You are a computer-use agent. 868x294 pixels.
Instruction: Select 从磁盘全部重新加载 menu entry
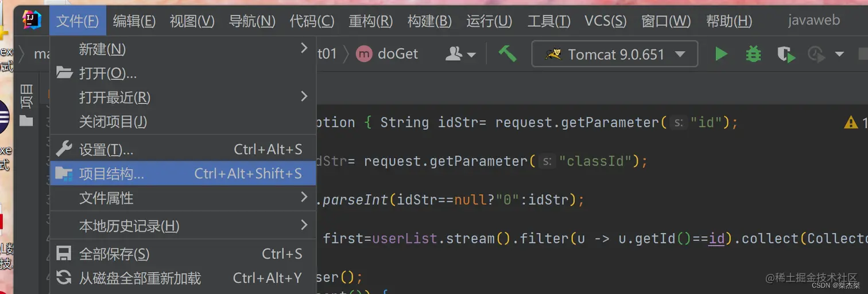183,278
